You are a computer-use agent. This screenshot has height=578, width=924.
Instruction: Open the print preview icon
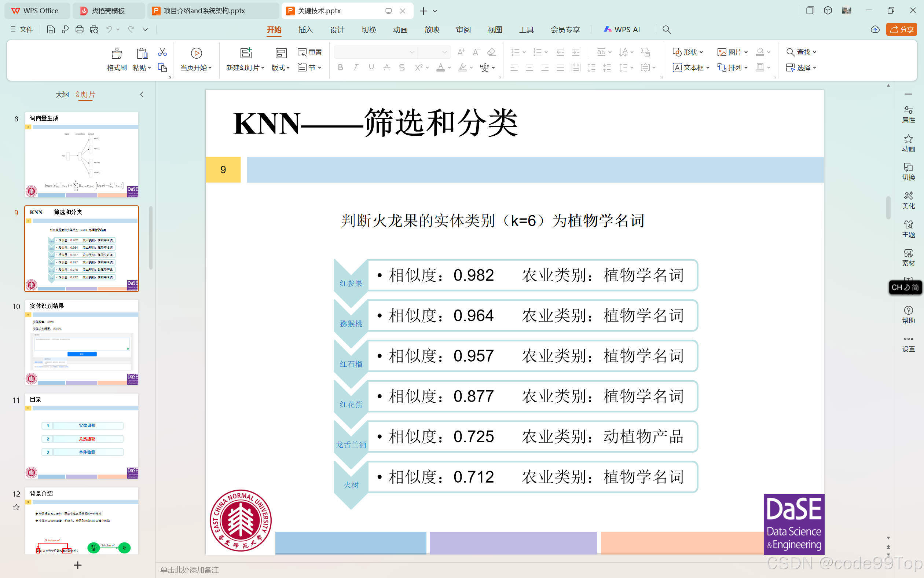(x=94, y=29)
